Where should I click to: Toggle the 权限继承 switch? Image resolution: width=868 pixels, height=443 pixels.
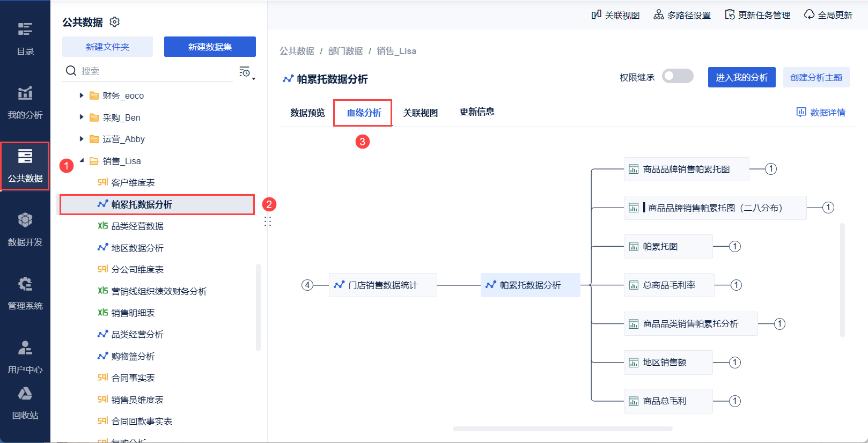(678, 77)
